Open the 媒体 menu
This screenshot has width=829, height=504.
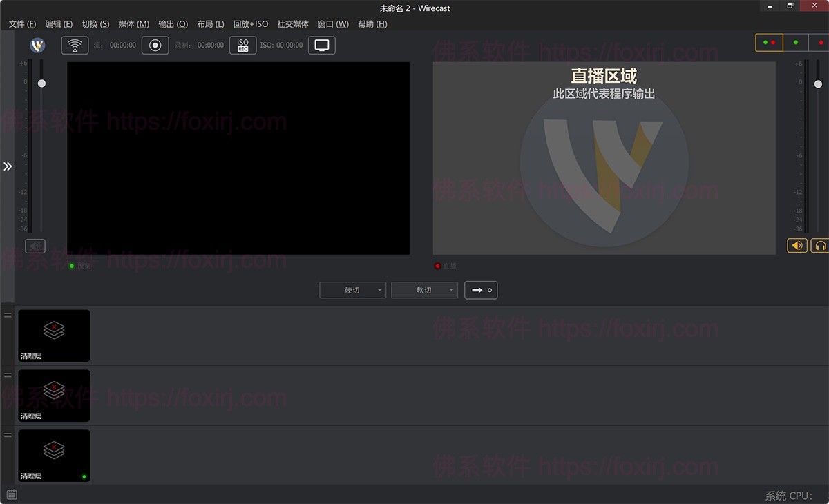[132, 23]
